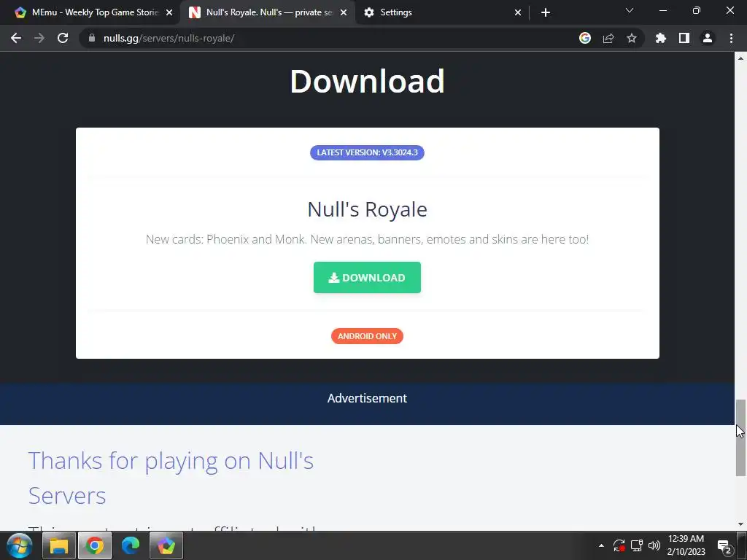View site info via lock icon

[x=92, y=38]
